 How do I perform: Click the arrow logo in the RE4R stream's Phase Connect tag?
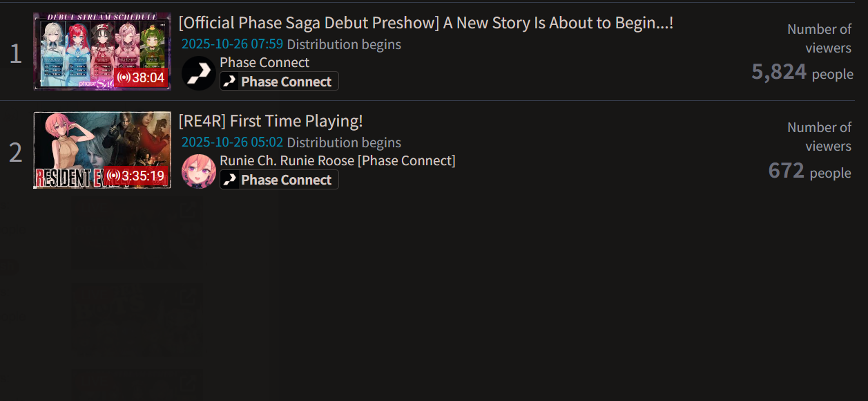tap(230, 180)
